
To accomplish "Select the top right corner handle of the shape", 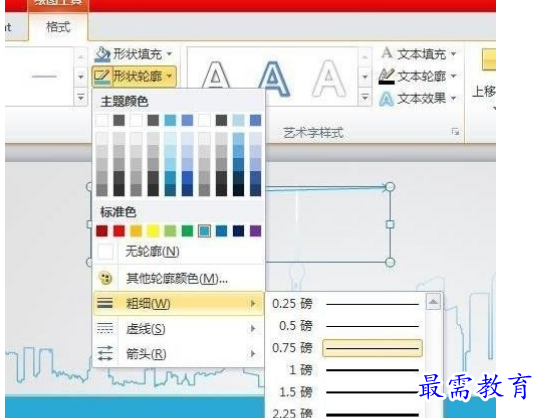I will coord(390,187).
